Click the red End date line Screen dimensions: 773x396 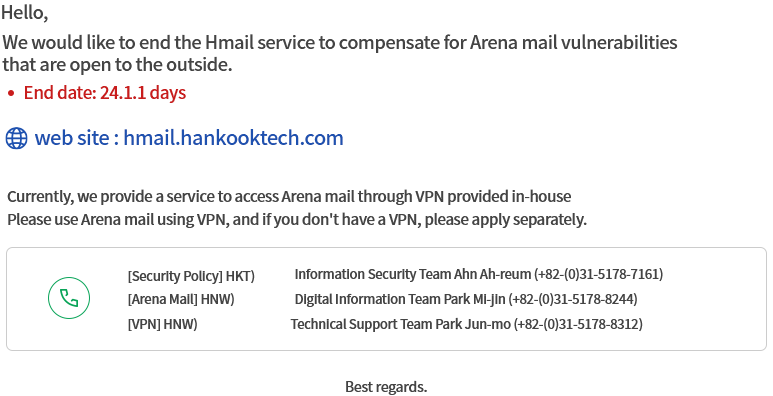[x=105, y=93]
